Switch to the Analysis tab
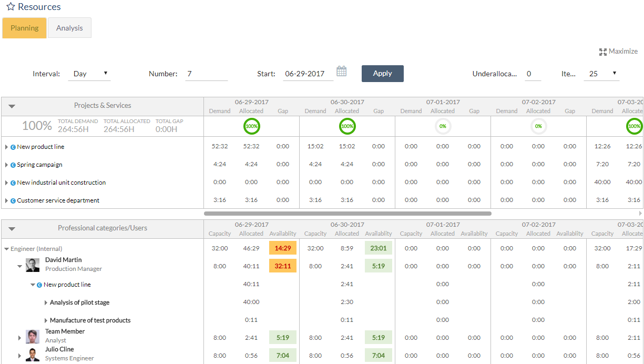The image size is (644, 364). tap(69, 27)
